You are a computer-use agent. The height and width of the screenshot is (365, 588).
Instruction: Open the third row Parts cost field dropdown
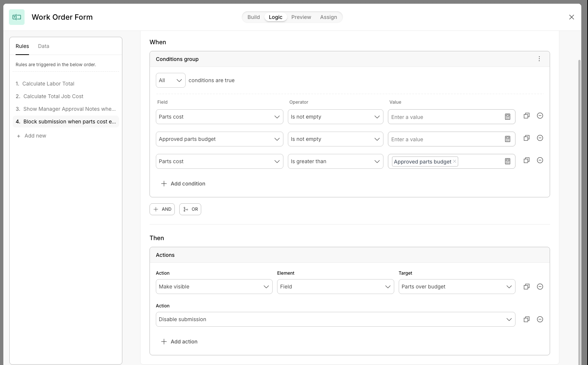click(219, 161)
